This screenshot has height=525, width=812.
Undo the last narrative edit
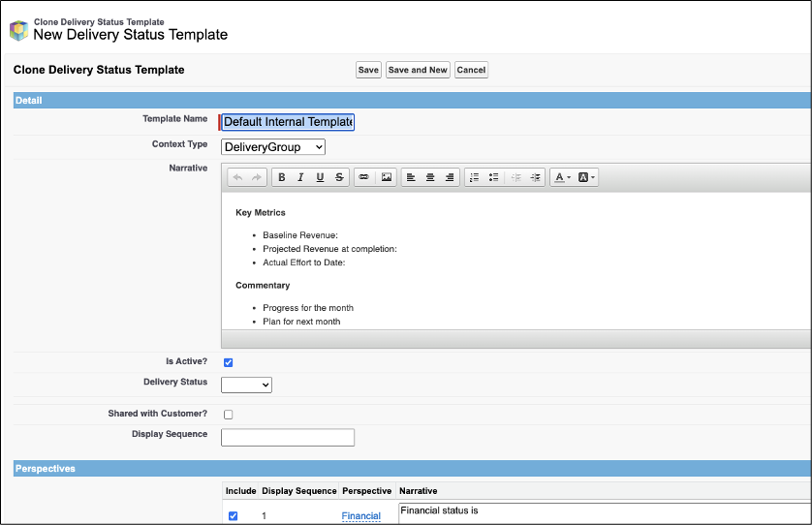click(237, 177)
